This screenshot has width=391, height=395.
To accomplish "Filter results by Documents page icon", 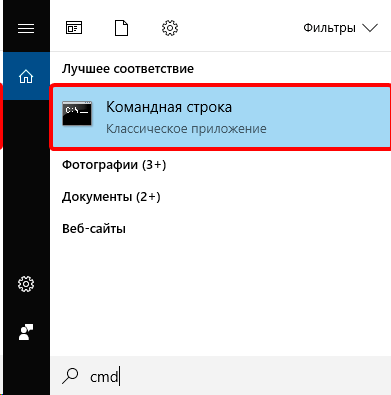I will coord(121,28).
